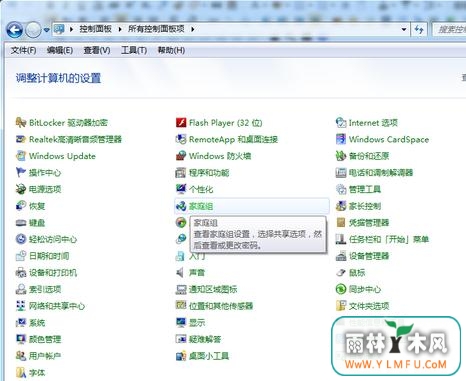Click the 索引选项 link
Viewport: 466px width, 381px height.
coord(45,289)
